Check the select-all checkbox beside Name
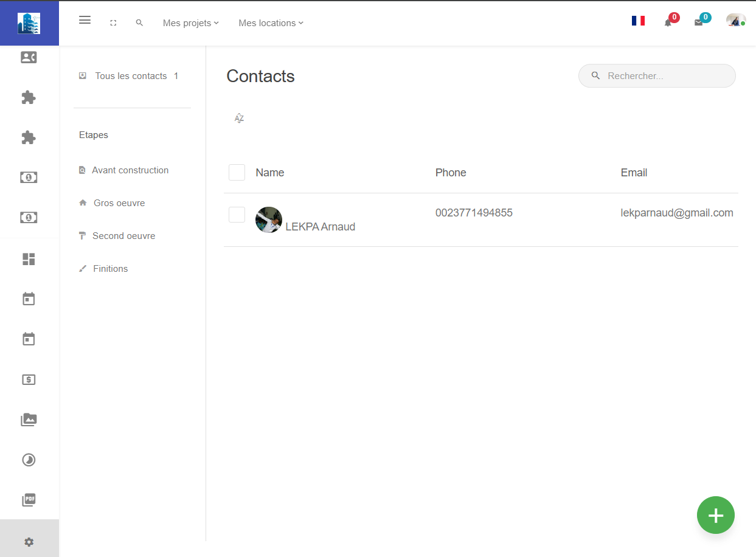The image size is (756, 557). (237, 173)
